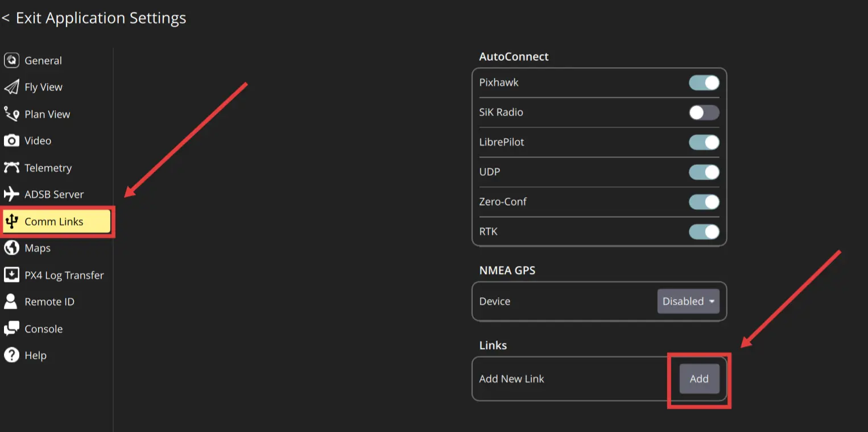
Task: Click the General settings icon
Action: point(11,60)
